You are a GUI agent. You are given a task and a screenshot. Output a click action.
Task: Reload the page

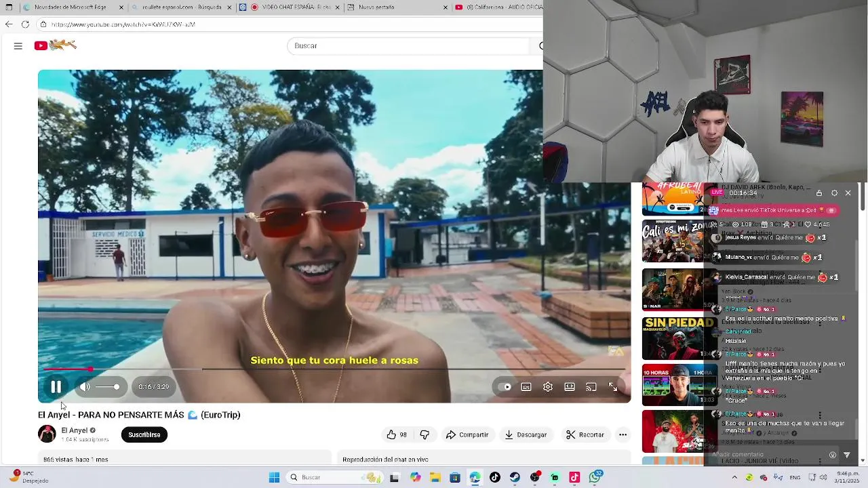point(25,24)
